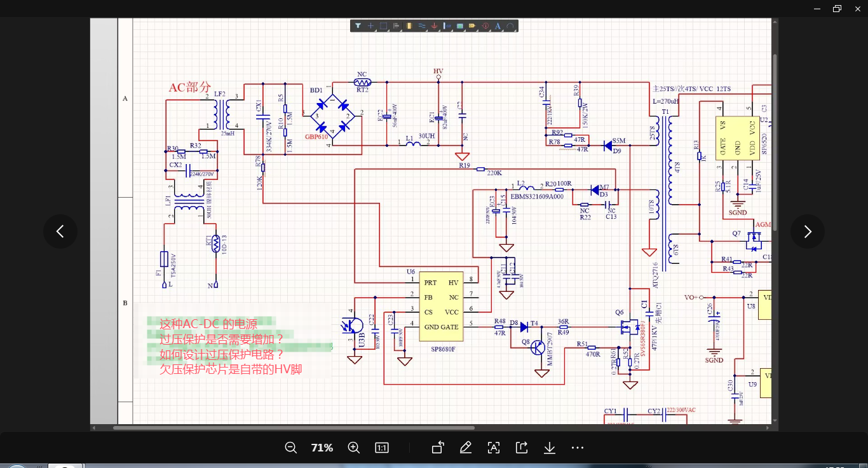Pick the red ground power port icon
This screenshot has width=868, height=468.
(x=434, y=26)
